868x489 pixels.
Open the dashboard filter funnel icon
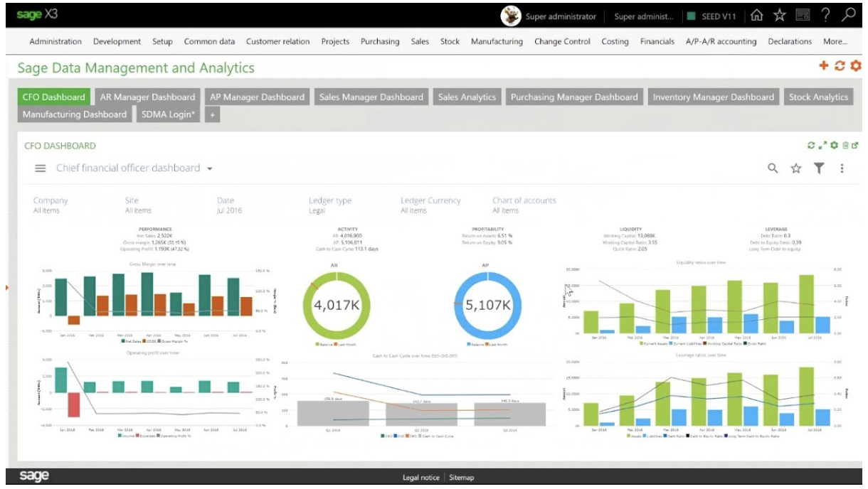pyautogui.click(x=819, y=168)
